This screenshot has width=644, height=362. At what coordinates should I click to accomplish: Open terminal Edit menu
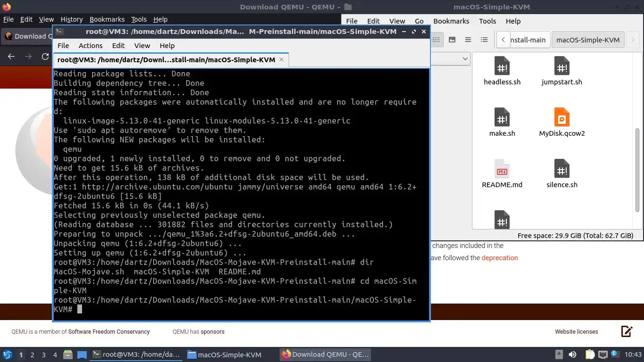(118, 46)
